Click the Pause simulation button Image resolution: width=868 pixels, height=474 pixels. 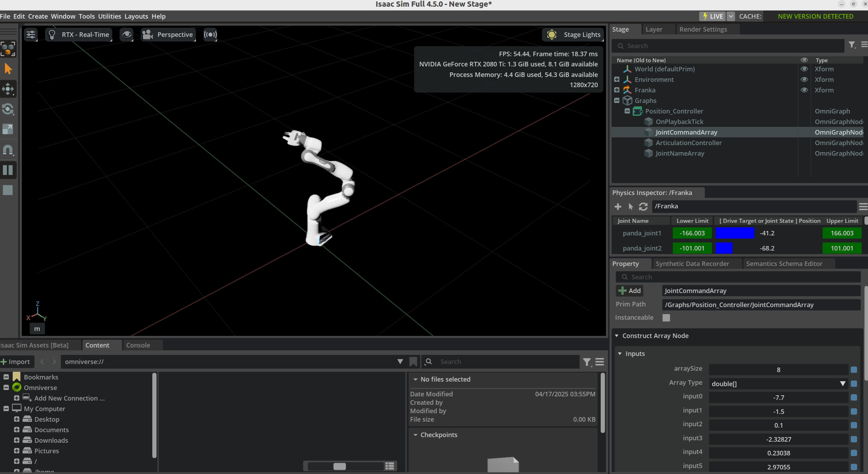(x=8, y=170)
